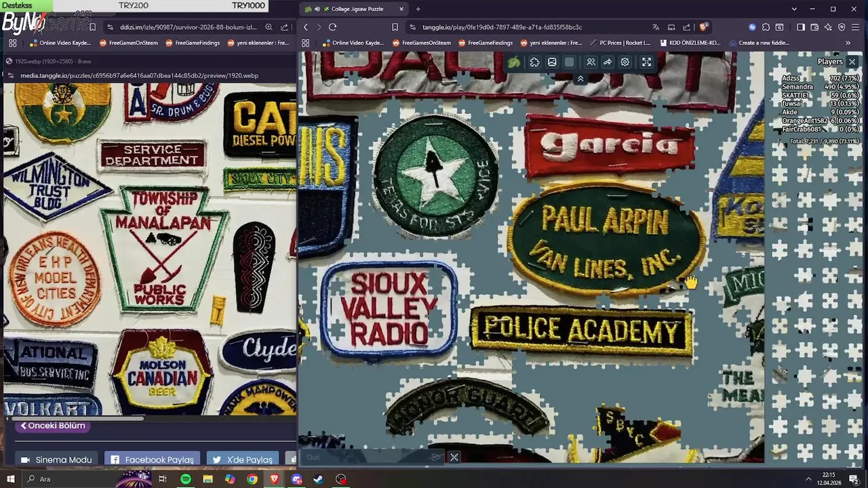The height and width of the screenshot is (488, 868).
Task: Open the Windows notification center
Action: 854,479
